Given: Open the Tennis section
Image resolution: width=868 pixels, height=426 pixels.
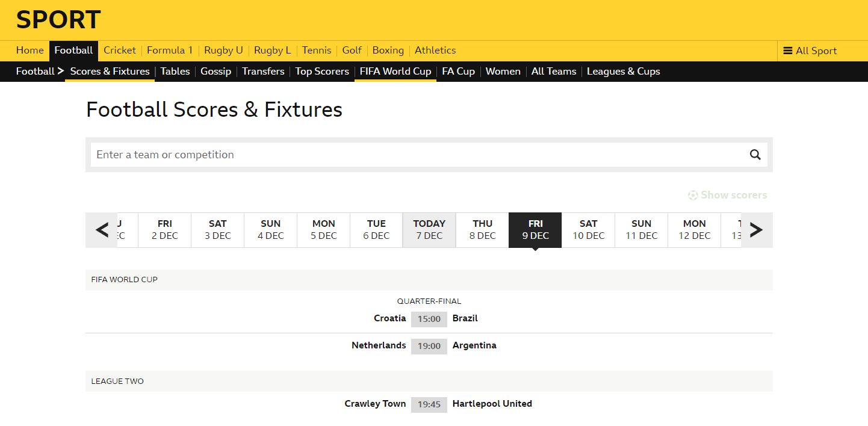Looking at the screenshot, I should 317,51.
